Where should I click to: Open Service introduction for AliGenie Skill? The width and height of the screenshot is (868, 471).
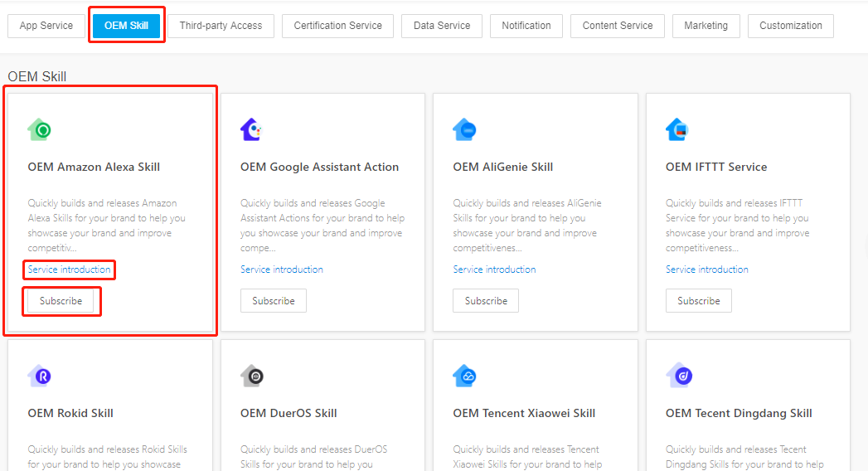coord(494,269)
